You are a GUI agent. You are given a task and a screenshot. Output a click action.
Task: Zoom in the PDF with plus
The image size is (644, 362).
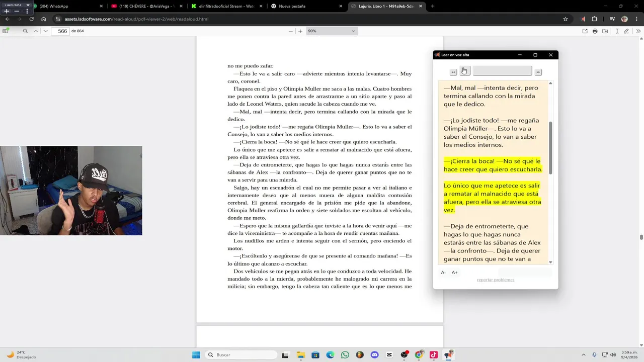pyautogui.click(x=300, y=31)
